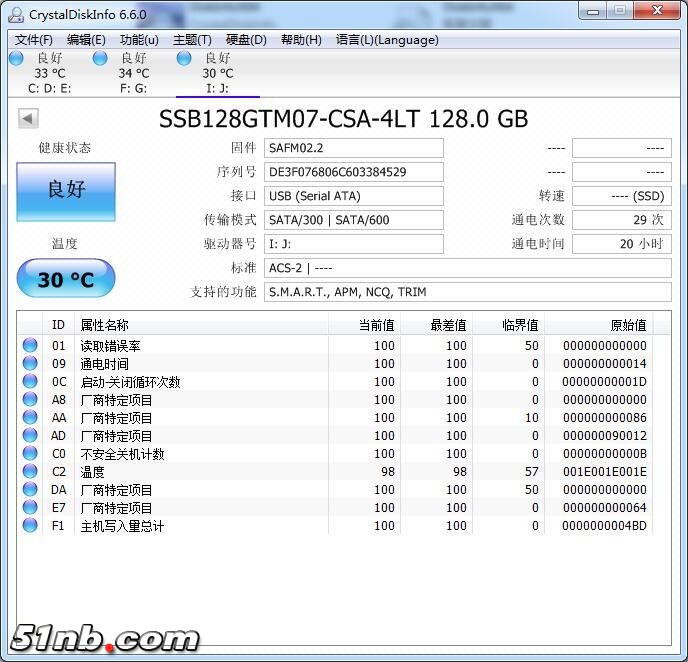This screenshot has height=662, width=688.
Task: Click the 临界值 column header
Action: (508, 325)
